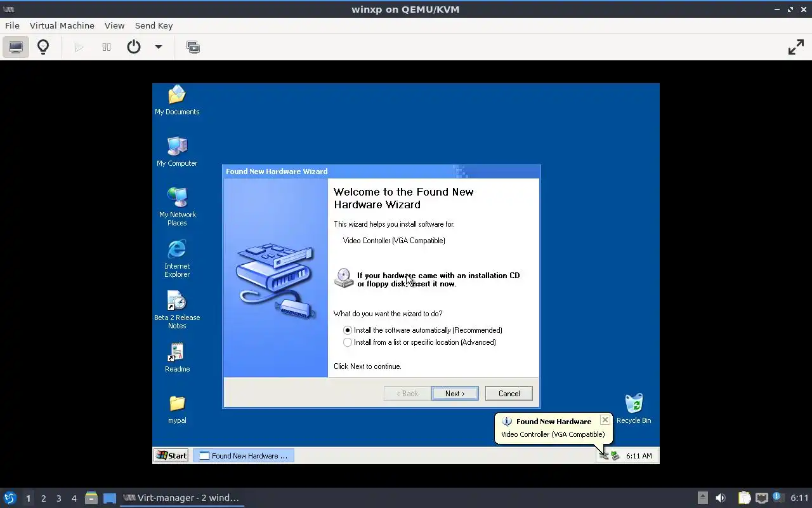Close the Found New Hardware balloon
The image size is (812, 508).
[605, 420]
